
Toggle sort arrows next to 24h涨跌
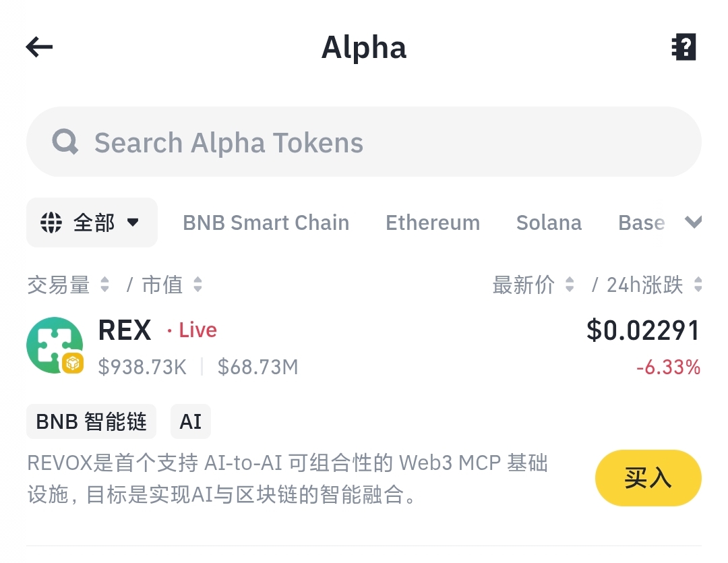(698, 285)
